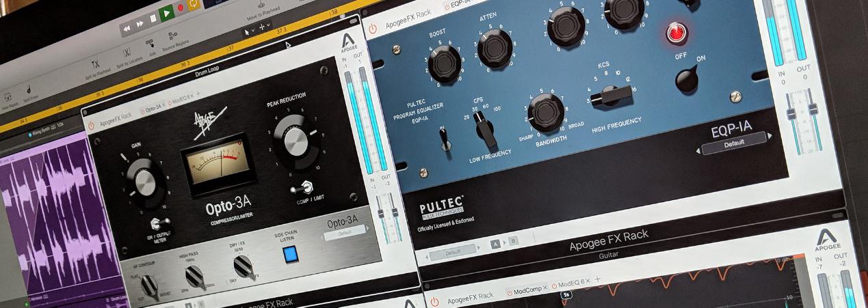Screen dimensions: 868x308
Task: Click the Split by Playhead icon
Action: pyautogui.click(x=96, y=64)
